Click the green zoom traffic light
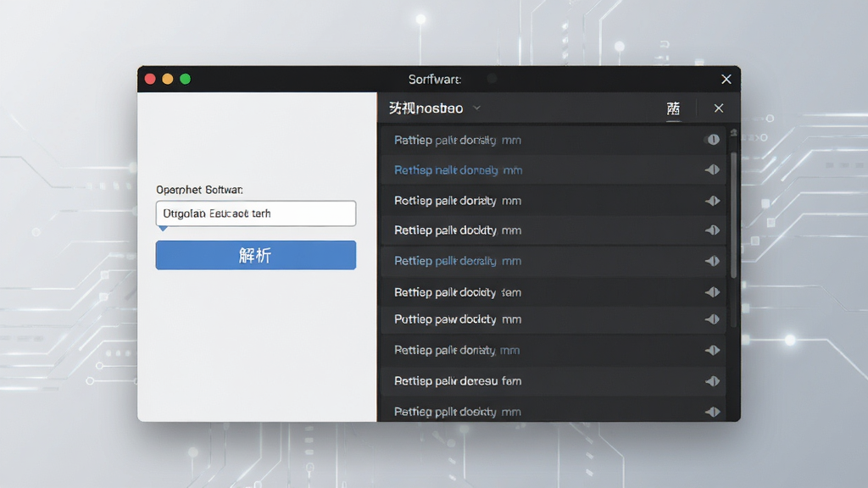Image resolution: width=868 pixels, height=488 pixels. [186, 79]
